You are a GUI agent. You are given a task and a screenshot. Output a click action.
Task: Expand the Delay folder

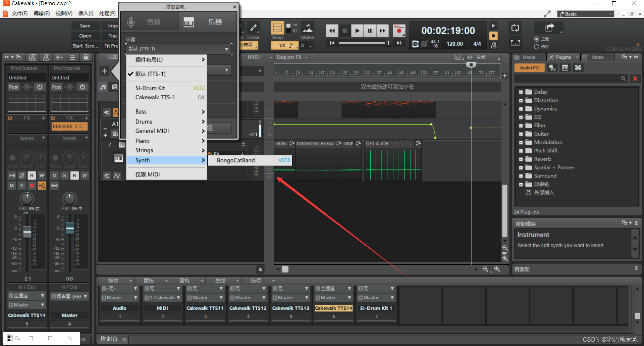[x=521, y=92]
